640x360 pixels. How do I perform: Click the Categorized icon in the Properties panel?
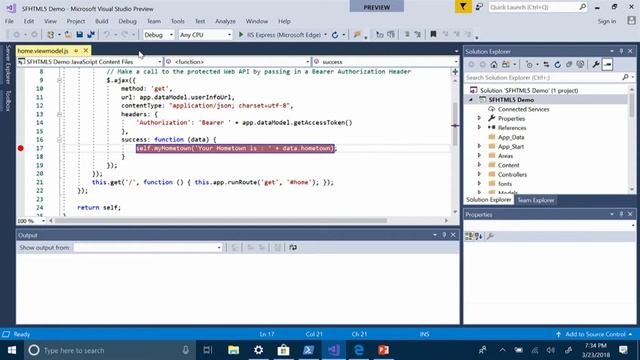click(x=469, y=236)
